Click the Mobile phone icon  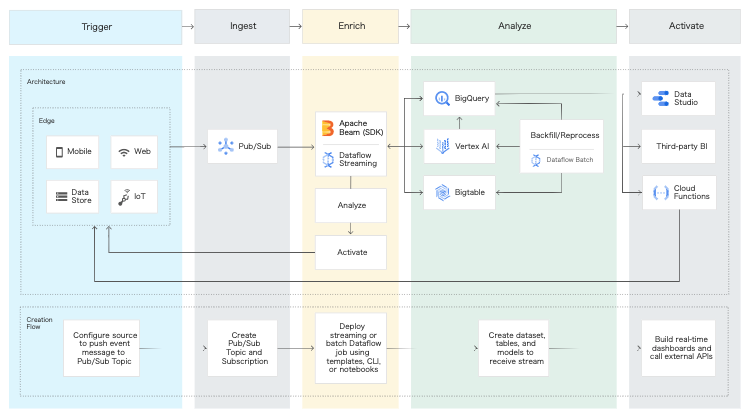tap(60, 152)
